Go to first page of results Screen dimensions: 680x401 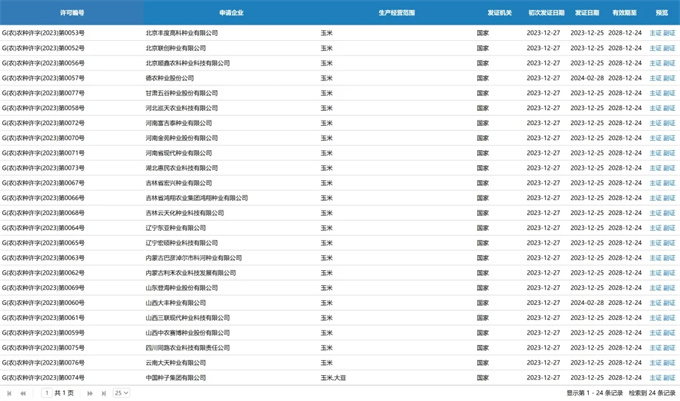[x=8, y=393]
